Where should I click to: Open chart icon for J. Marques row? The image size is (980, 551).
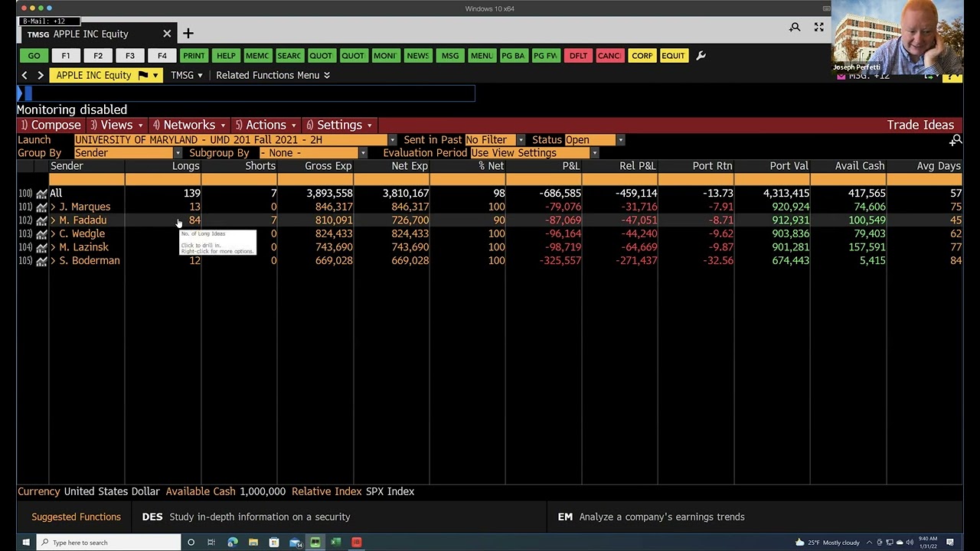coord(41,207)
